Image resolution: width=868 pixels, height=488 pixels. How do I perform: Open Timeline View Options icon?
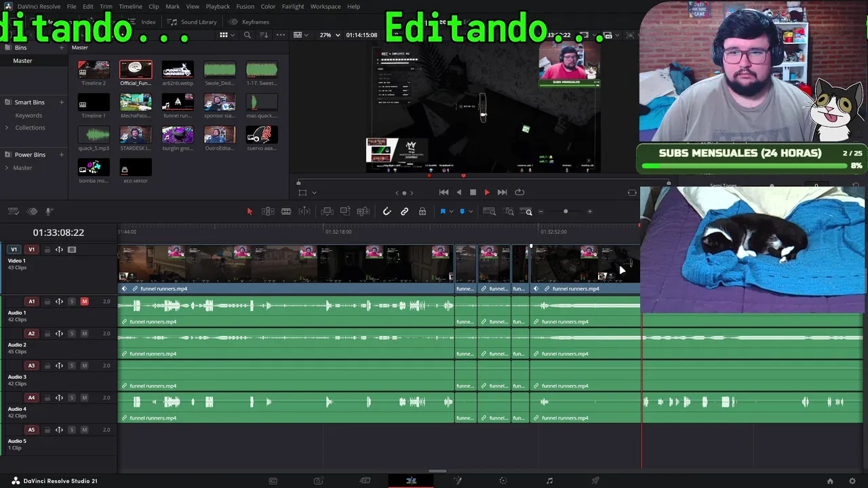point(13,211)
